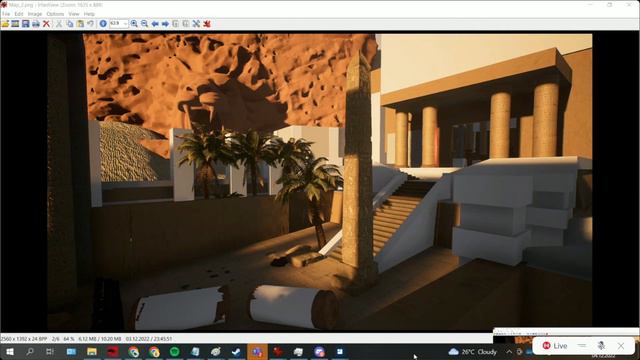Open the Edit menu
Image resolution: width=640 pixels, height=360 pixels.
pyautogui.click(x=19, y=14)
